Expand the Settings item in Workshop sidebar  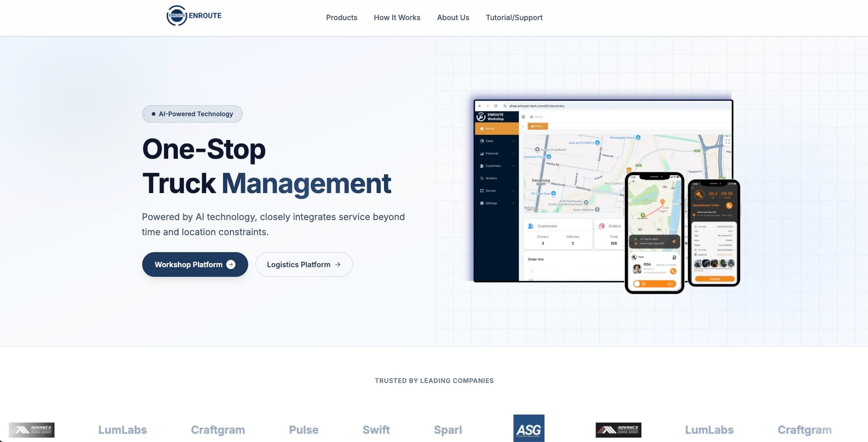(x=496, y=203)
